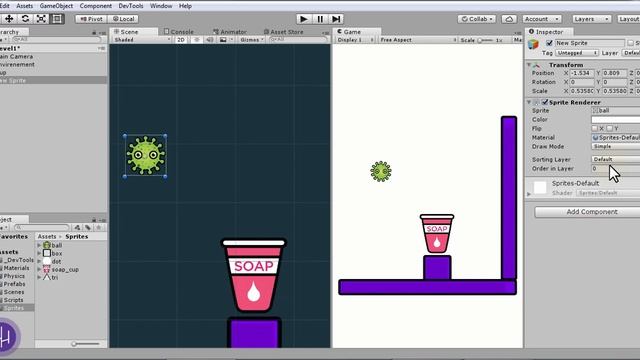The height and width of the screenshot is (360, 640).
Task: Open the Free Aspect dropdown
Action: click(418, 40)
